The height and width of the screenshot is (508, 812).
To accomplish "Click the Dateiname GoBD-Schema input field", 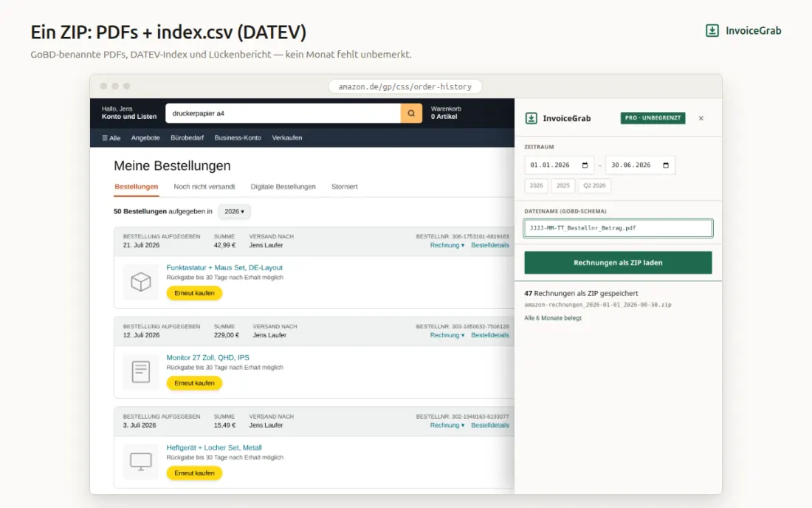I will tap(618, 228).
